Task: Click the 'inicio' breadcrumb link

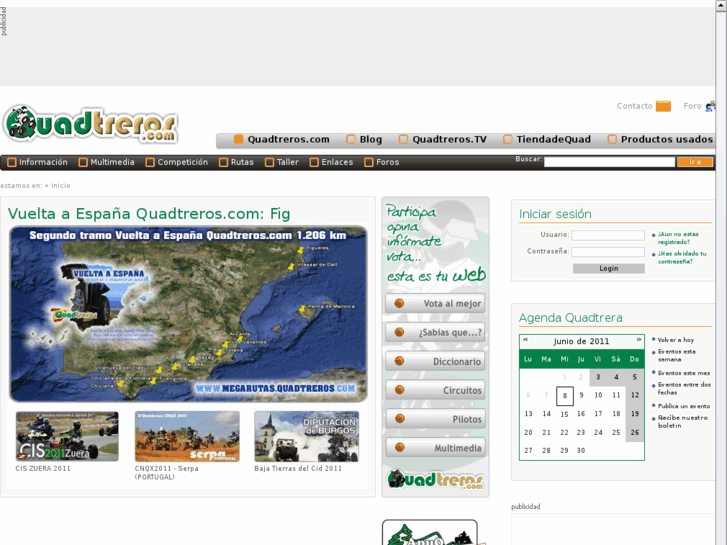Action: [61, 186]
